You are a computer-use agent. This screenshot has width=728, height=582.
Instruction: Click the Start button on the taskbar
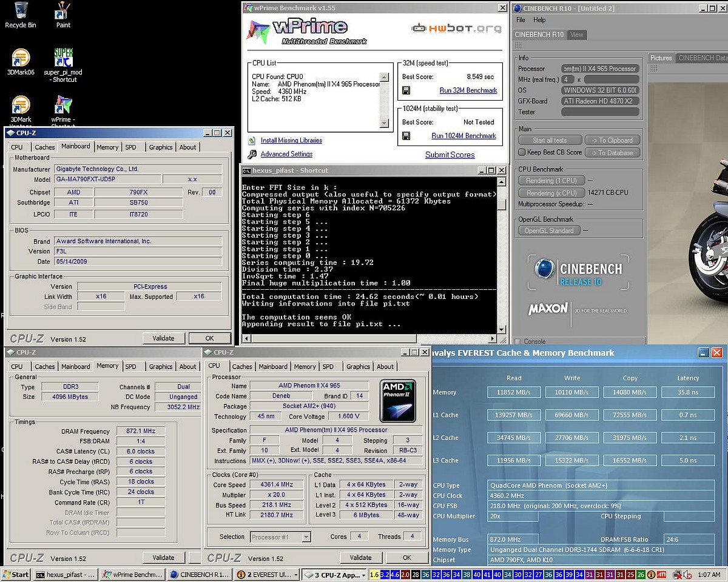[x=16, y=574]
